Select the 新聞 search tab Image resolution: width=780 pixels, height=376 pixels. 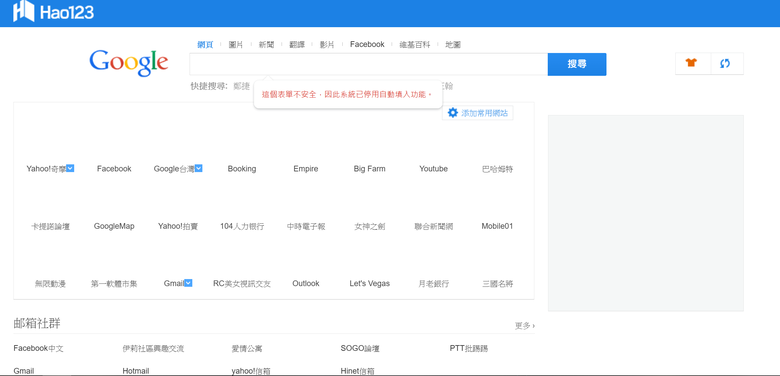(x=266, y=44)
